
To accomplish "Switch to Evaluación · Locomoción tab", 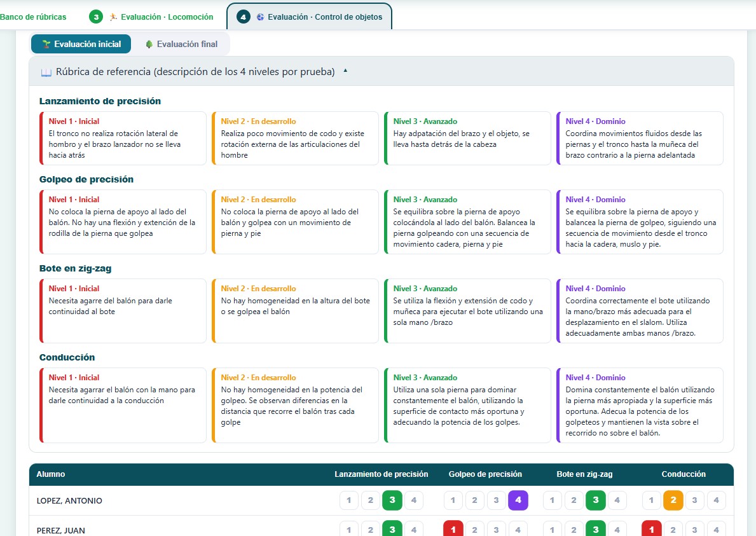I will (151, 17).
